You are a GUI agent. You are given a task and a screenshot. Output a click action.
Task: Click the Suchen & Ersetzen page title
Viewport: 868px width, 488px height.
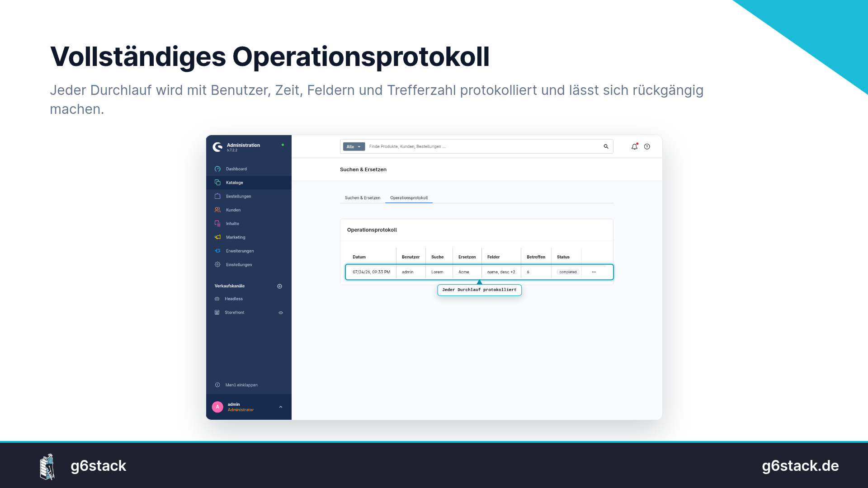point(363,169)
